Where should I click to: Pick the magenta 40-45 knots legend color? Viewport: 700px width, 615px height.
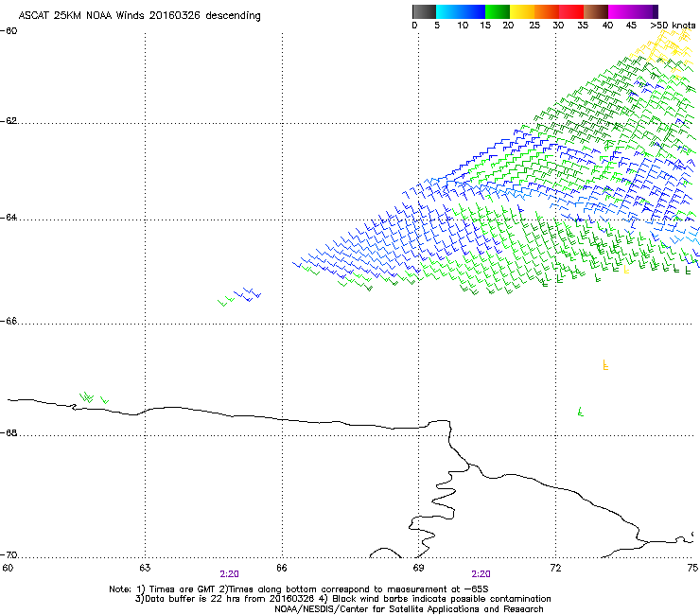pos(621,11)
